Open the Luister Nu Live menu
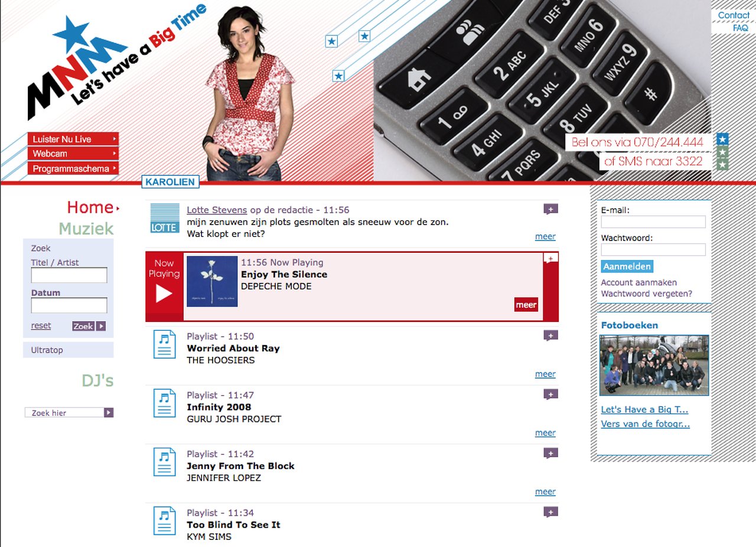 [x=73, y=139]
